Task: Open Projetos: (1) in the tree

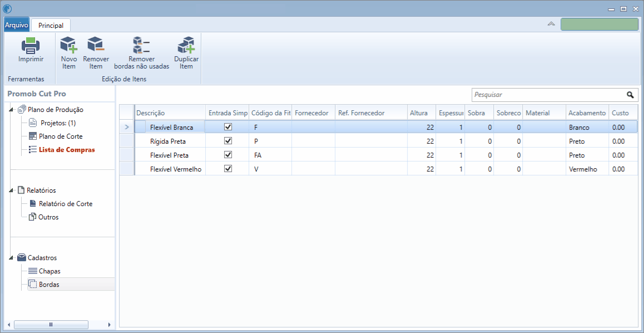Action: (58, 123)
